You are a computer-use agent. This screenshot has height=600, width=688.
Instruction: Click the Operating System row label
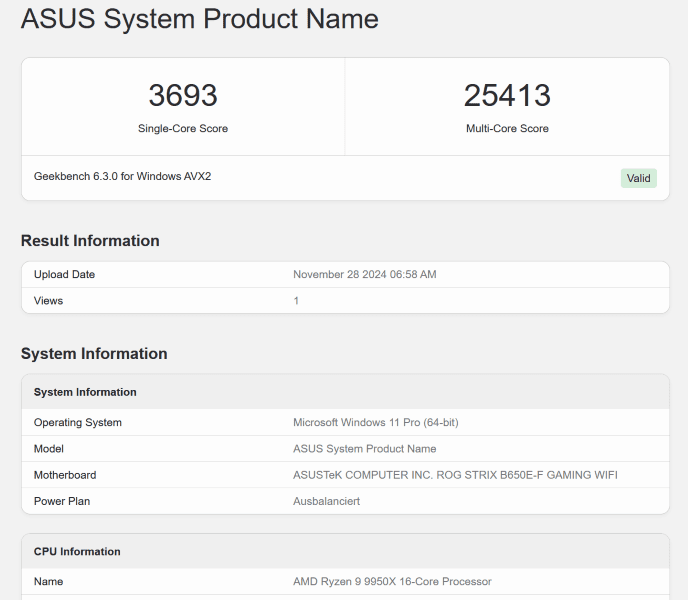pos(78,423)
